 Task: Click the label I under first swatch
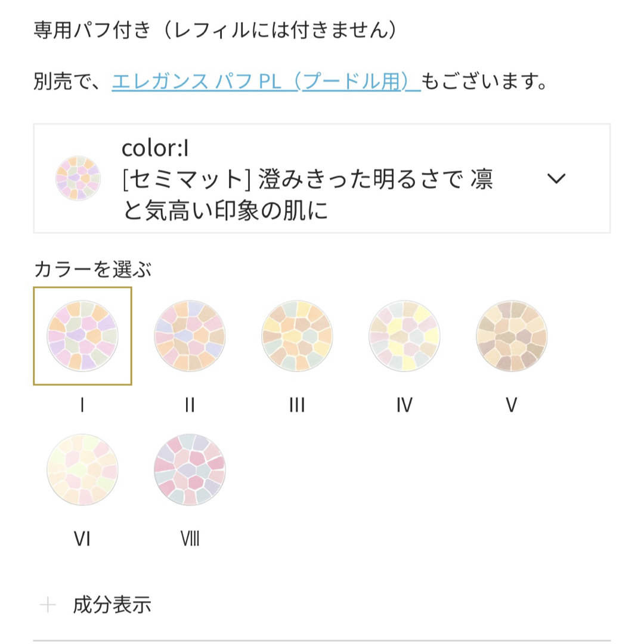click(x=82, y=405)
